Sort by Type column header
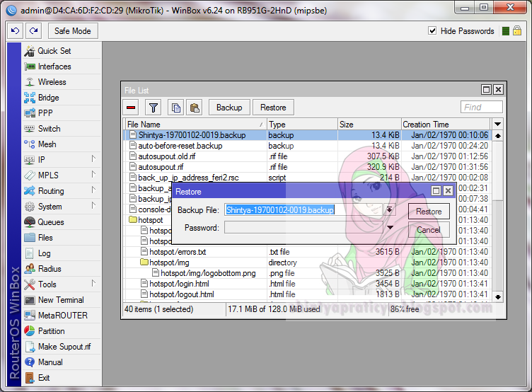 pos(302,125)
